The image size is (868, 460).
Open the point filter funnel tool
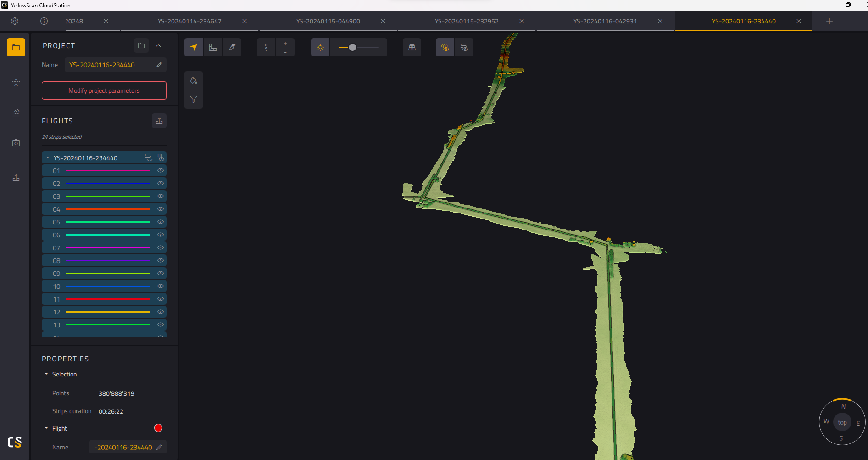(194, 100)
